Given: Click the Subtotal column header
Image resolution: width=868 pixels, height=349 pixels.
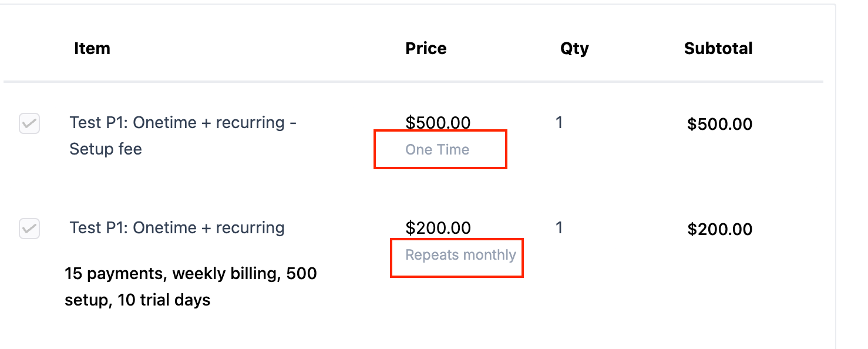Looking at the screenshot, I should pyautogui.click(x=718, y=48).
